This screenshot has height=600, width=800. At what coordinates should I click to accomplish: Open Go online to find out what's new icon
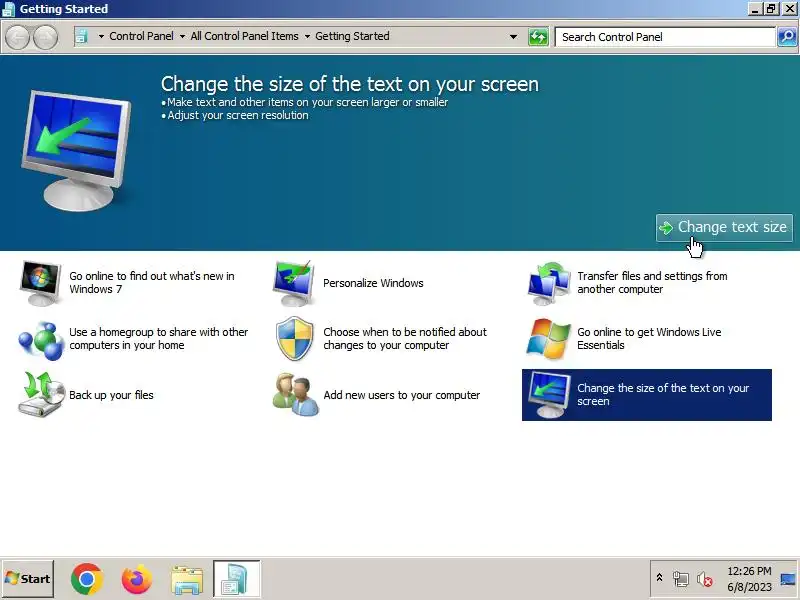pos(40,283)
